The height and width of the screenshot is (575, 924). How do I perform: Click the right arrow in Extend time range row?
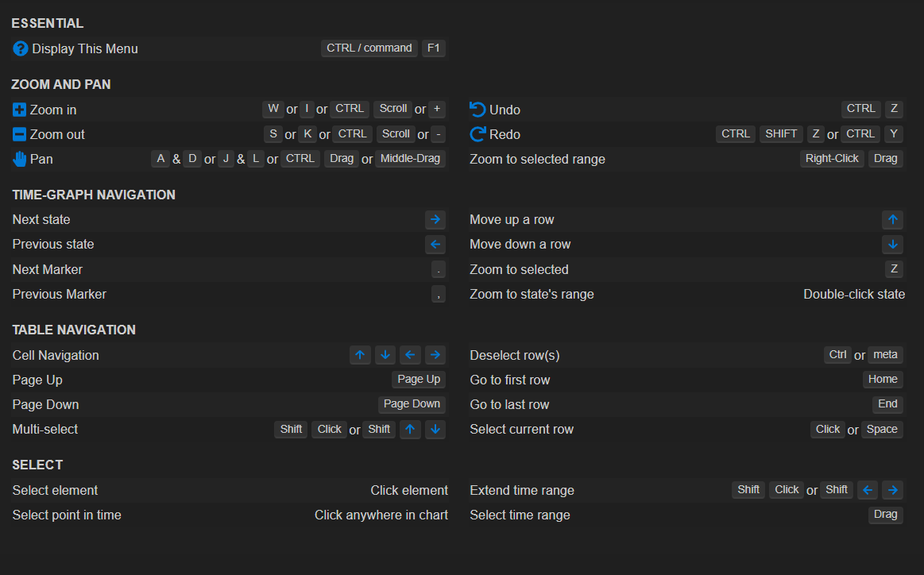893,489
